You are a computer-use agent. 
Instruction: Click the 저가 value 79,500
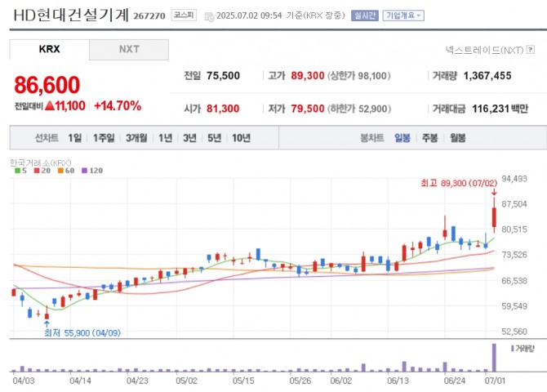pos(308,109)
